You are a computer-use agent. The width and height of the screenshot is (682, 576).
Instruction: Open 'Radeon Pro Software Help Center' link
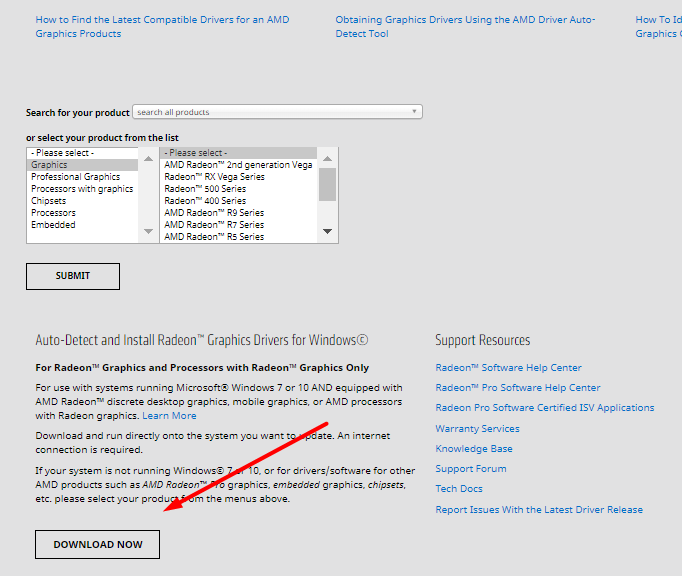[x=518, y=388]
